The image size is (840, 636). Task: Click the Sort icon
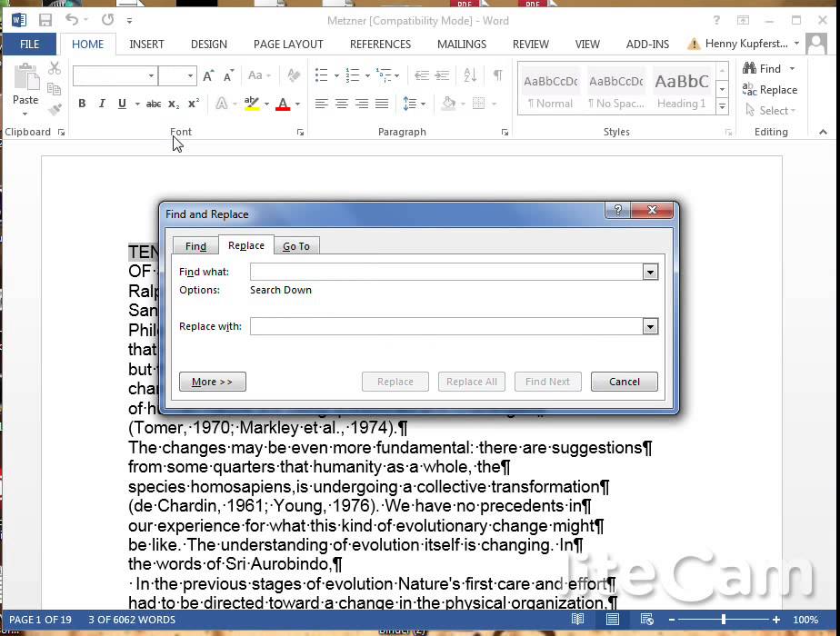pos(470,75)
